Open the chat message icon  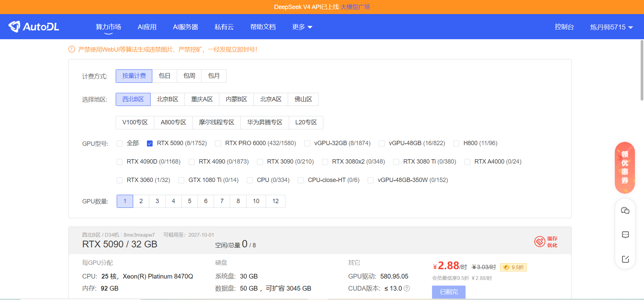625,235
